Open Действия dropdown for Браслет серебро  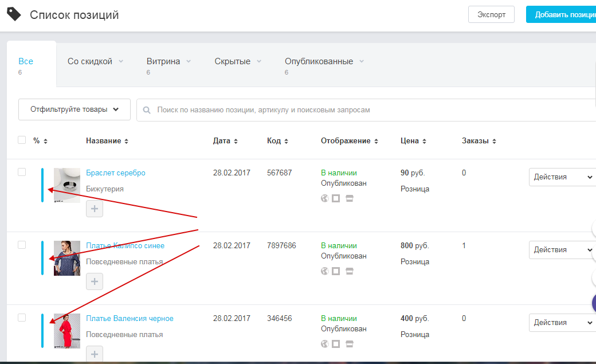point(563,177)
